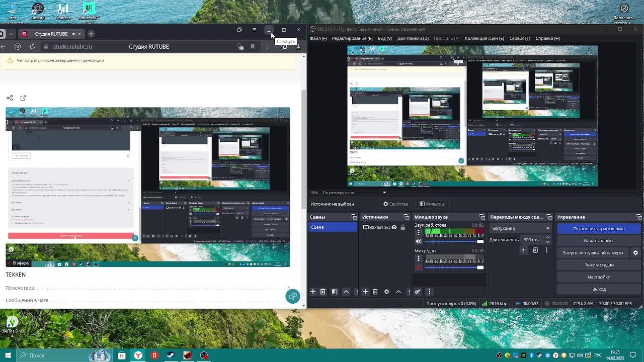Open source properties gear in Sources panel
This screenshot has height=362, width=644.
click(x=387, y=292)
